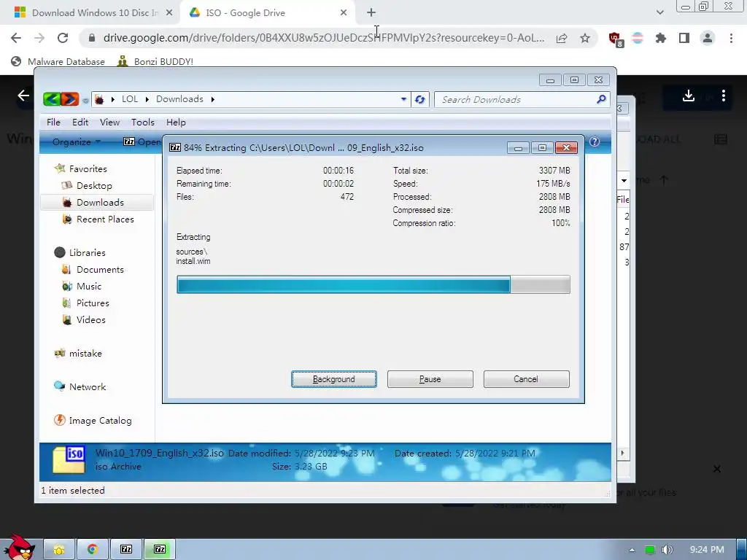Click the green Explorer back arrow
The image size is (747, 560).
[x=52, y=99]
